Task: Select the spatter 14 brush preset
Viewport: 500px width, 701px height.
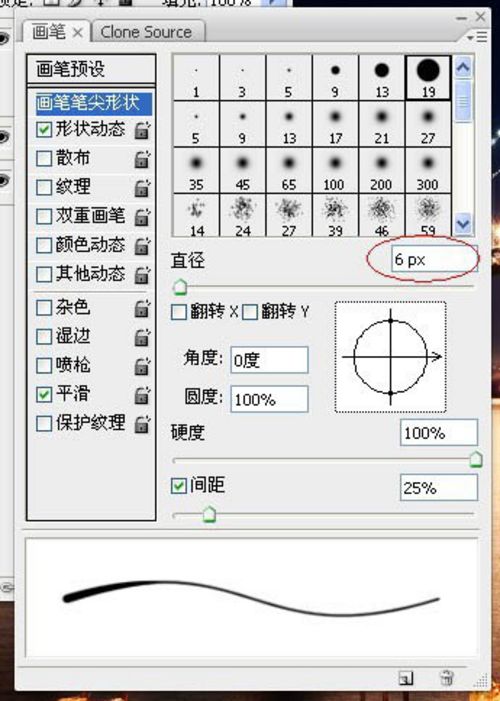Action: click(196, 215)
